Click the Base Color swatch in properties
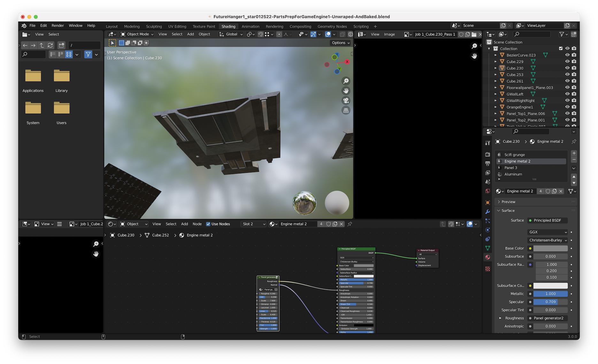598x364 pixels. (550, 248)
